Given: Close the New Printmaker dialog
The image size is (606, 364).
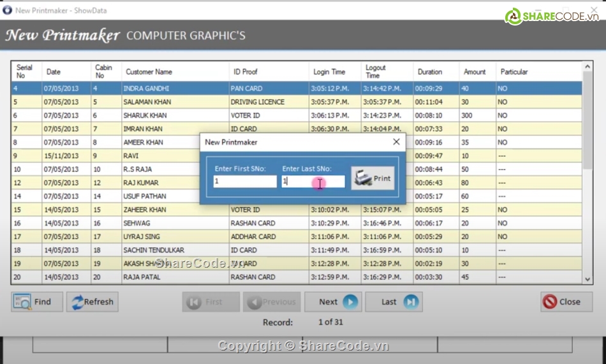Looking at the screenshot, I should [396, 142].
